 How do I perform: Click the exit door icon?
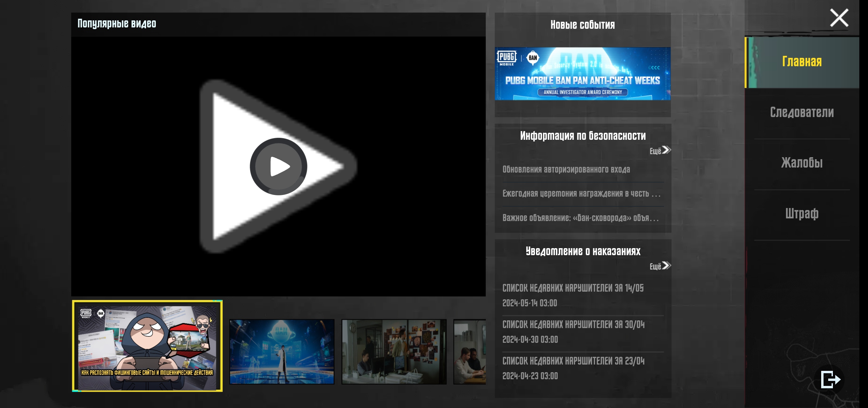pos(830,379)
